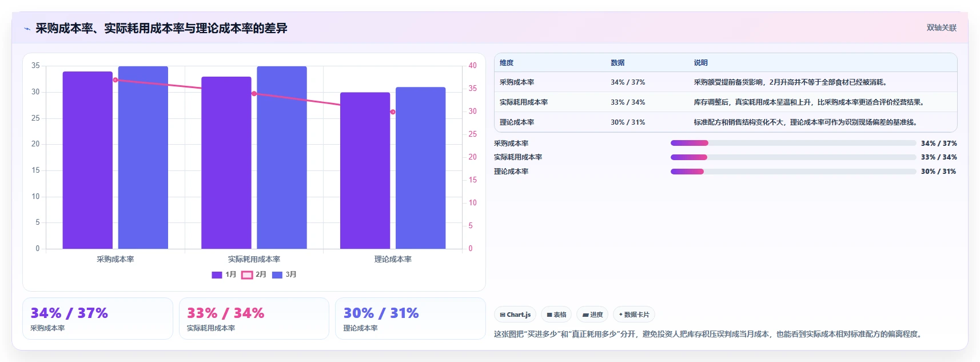Select the 3月 bar for 采购成本率
The width and height of the screenshot is (980, 362).
[143, 157]
